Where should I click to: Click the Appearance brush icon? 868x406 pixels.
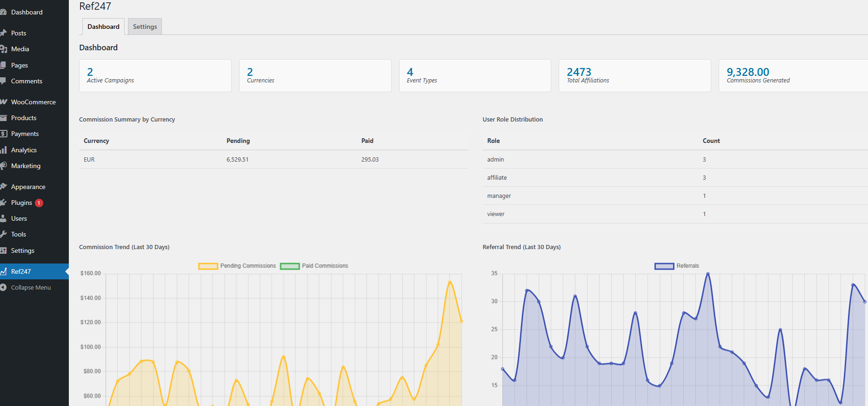pos(3,187)
